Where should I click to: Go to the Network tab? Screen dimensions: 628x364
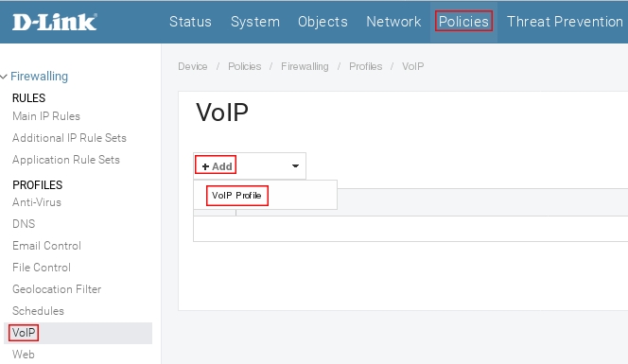click(393, 22)
